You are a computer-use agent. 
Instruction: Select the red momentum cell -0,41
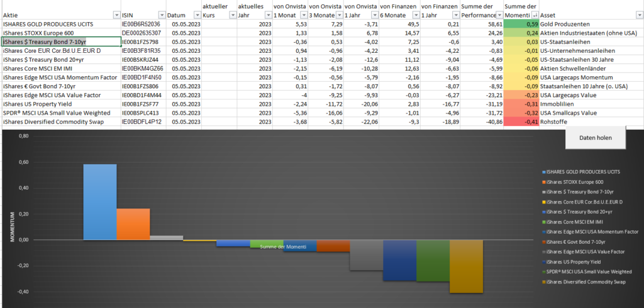point(521,122)
